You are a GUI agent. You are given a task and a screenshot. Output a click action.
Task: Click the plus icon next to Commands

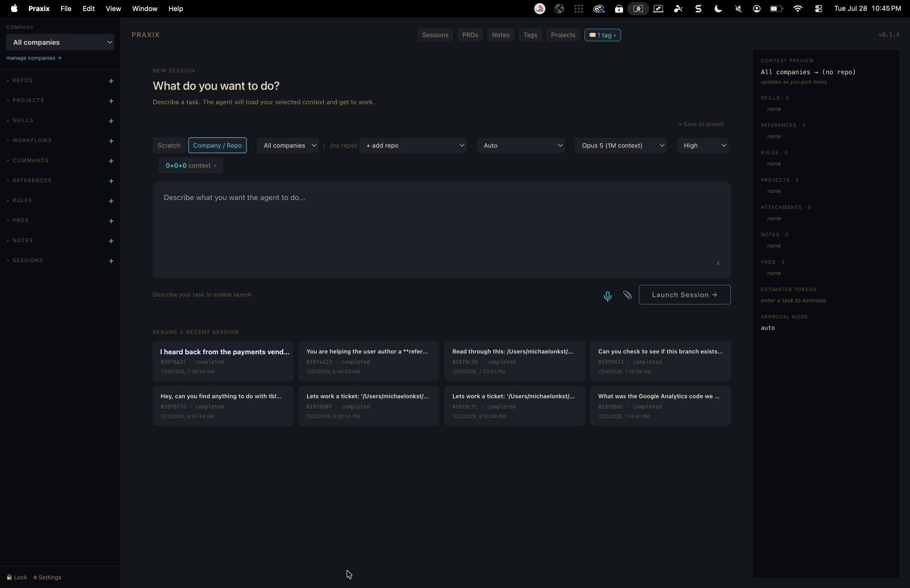[111, 161]
